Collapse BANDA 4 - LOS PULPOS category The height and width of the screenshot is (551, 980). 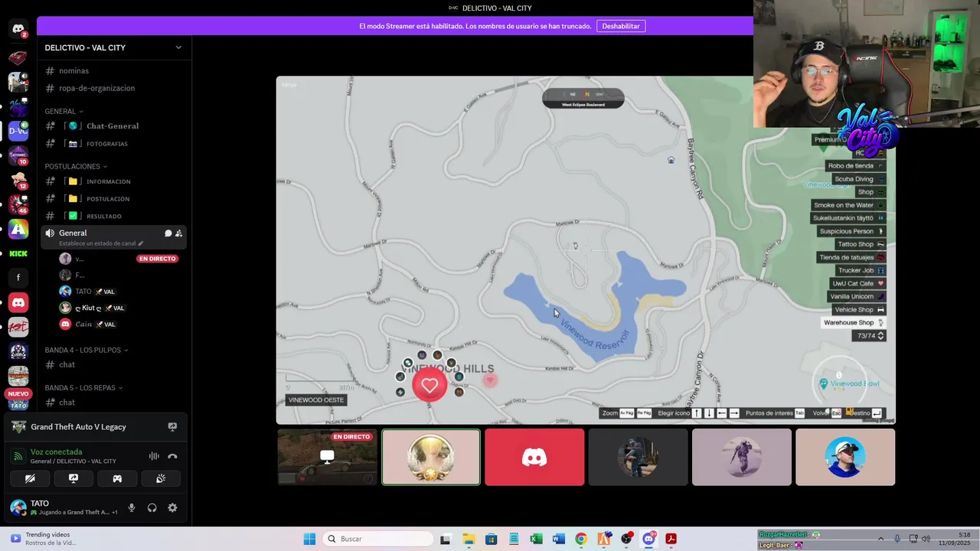coord(86,350)
